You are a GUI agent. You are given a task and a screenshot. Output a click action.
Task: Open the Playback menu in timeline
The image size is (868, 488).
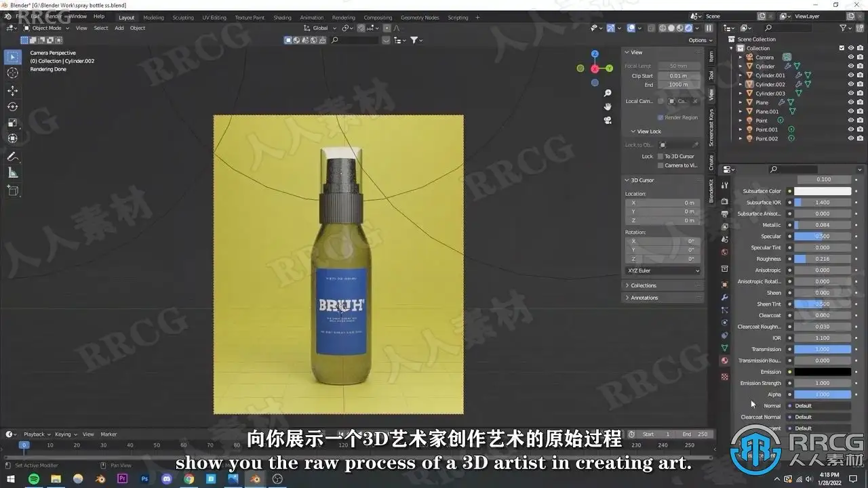36,434
